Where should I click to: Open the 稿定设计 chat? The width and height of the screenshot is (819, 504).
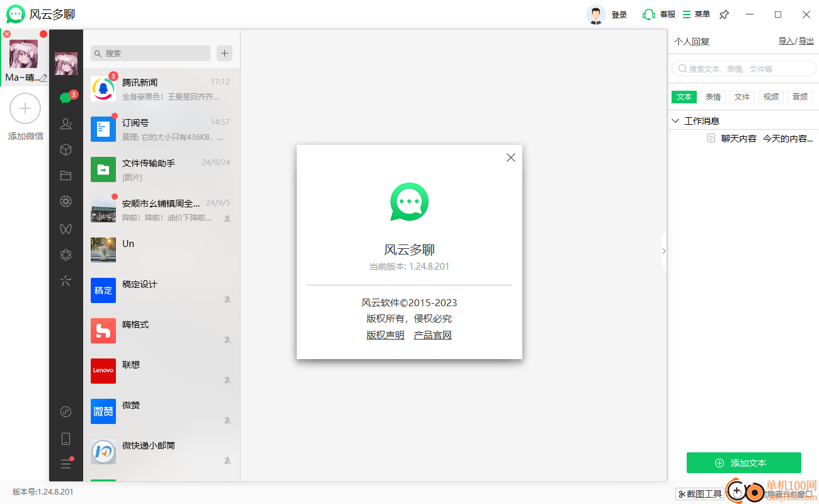(x=161, y=290)
